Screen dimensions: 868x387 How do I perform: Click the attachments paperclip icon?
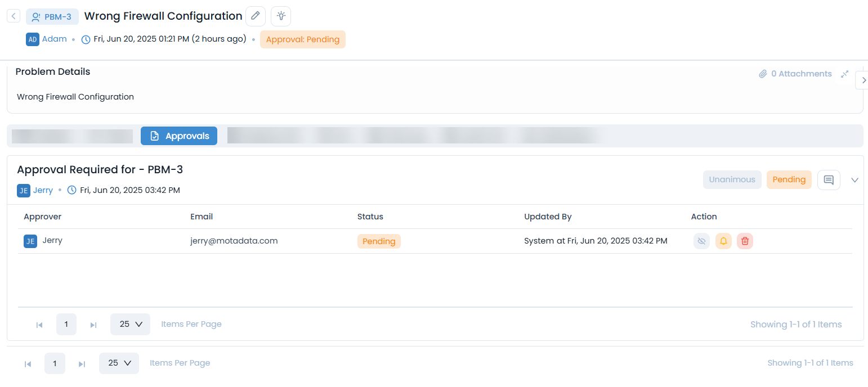(x=763, y=74)
